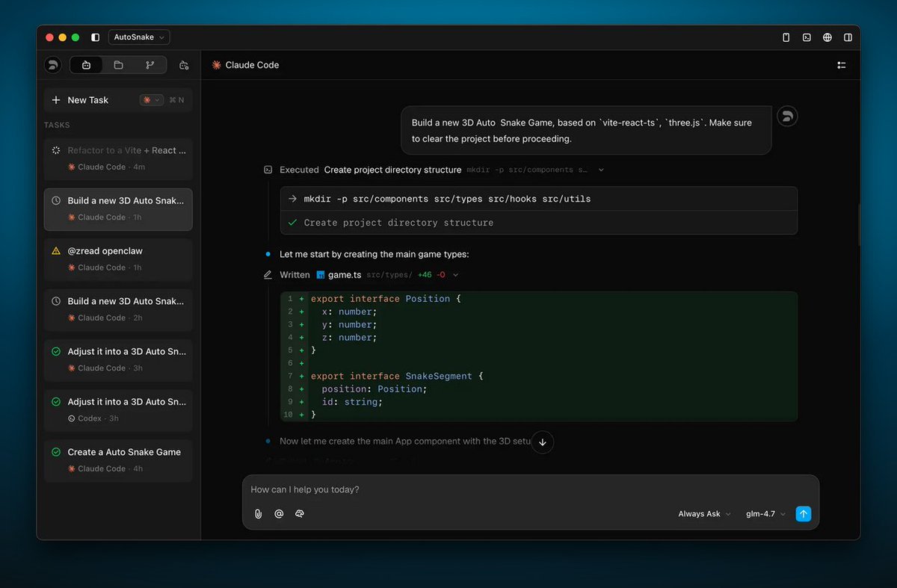This screenshot has height=588, width=897.
Task: Click the loading spinner on Refactor task
Action: click(x=56, y=150)
